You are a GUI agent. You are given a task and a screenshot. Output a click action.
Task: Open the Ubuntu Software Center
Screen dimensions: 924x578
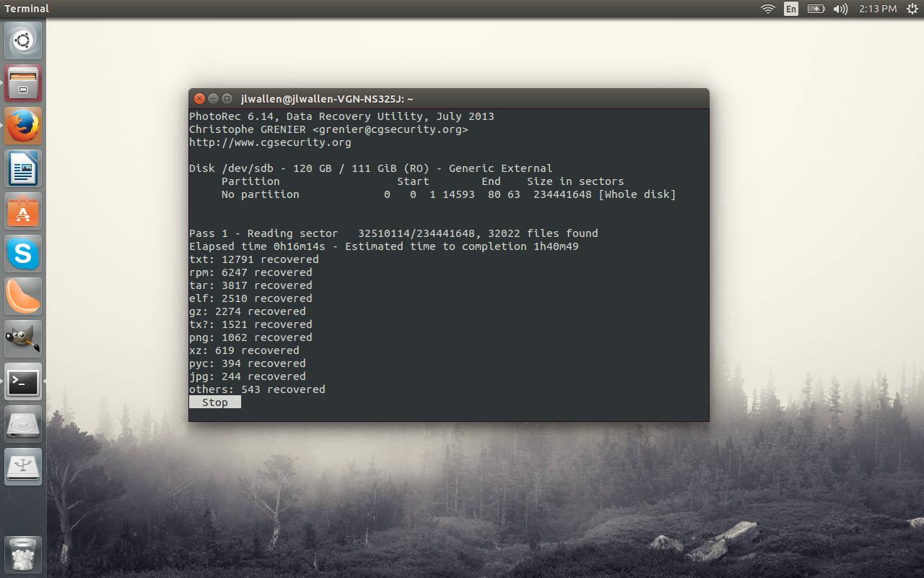(x=23, y=211)
